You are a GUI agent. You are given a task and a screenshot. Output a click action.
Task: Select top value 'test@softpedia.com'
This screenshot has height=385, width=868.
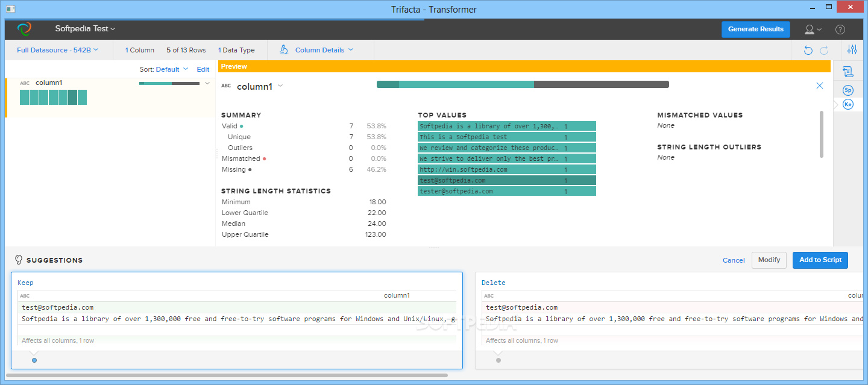tap(507, 180)
